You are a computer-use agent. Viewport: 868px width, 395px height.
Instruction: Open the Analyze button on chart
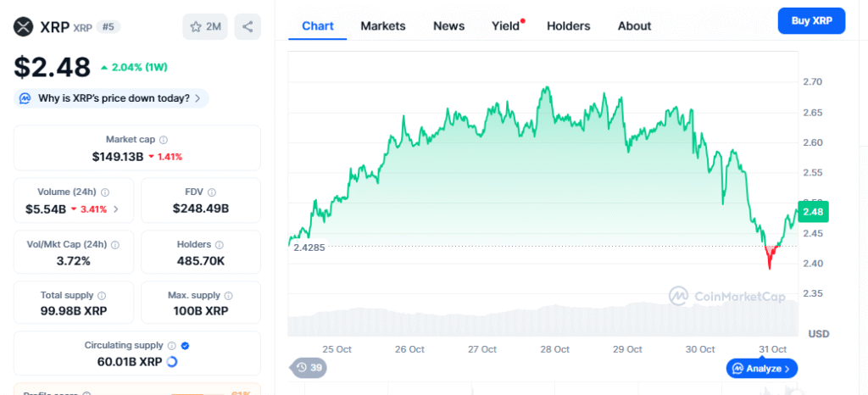(x=761, y=369)
